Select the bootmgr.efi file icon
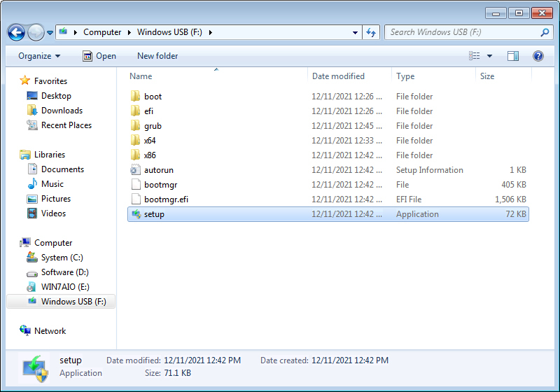Image resolution: width=560 pixels, height=392 pixels. pyautogui.click(x=136, y=199)
